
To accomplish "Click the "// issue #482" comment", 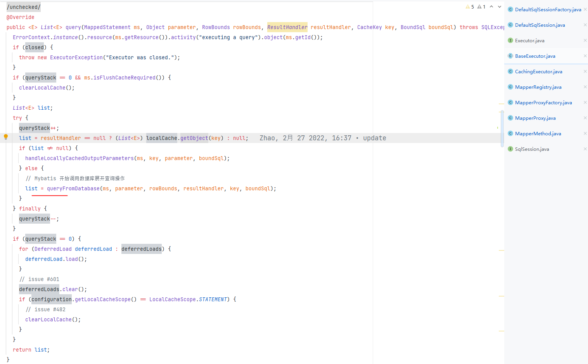I will click(x=45, y=309).
